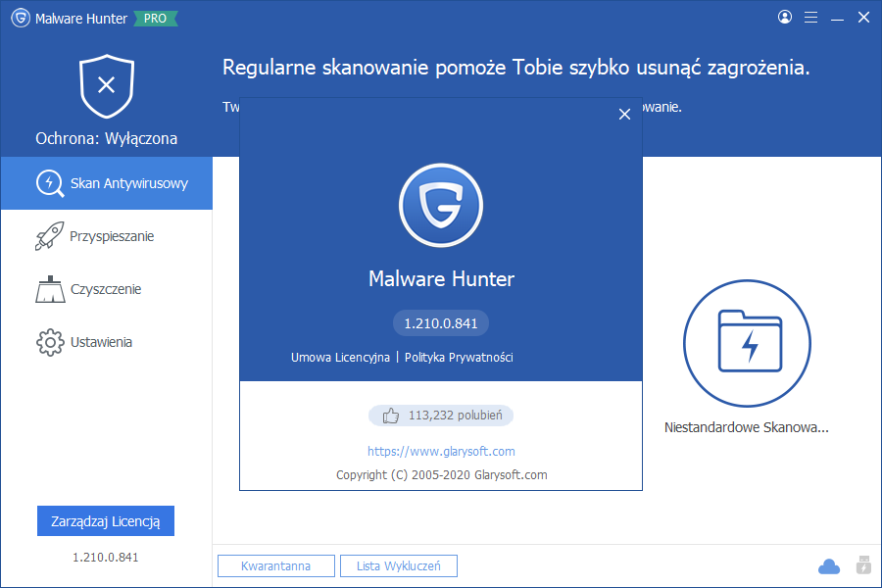The width and height of the screenshot is (882, 588).
Task: Click Niestandardowe Skanowa... label
Action: (747, 427)
